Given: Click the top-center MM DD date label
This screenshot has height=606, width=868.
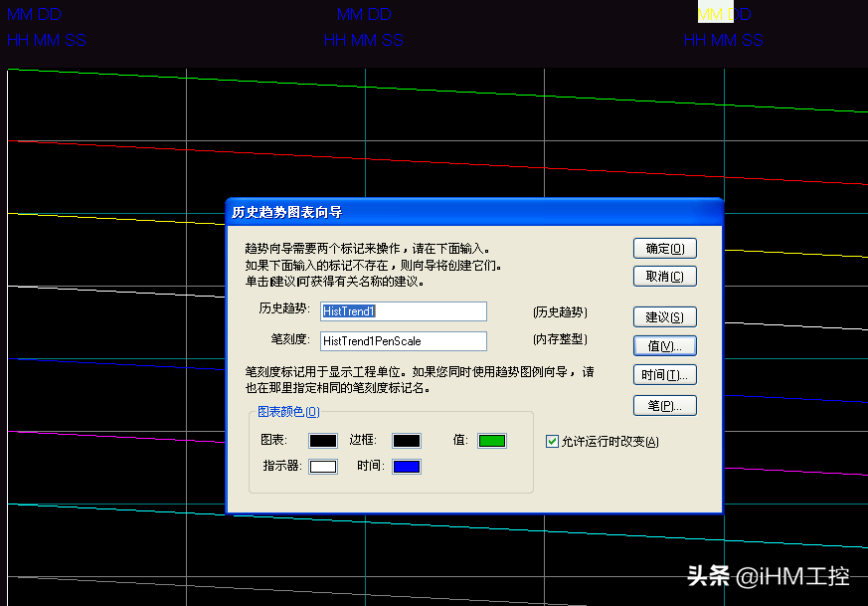Looking at the screenshot, I should (x=364, y=14).
